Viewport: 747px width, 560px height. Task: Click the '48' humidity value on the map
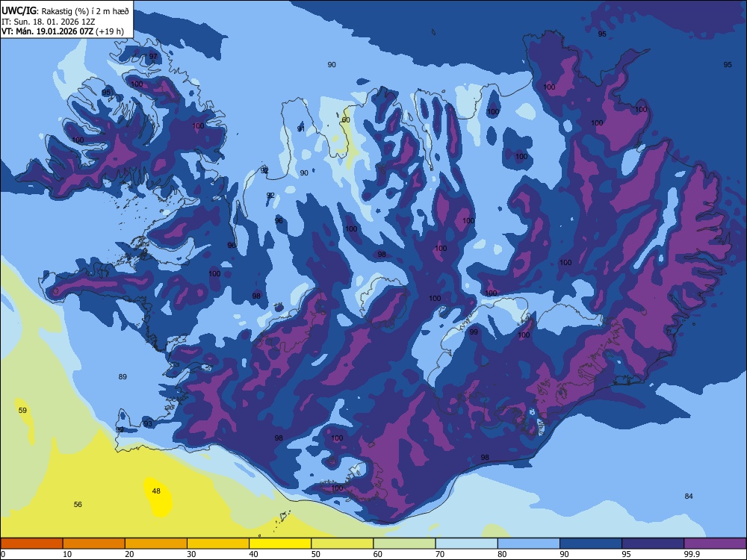[x=156, y=491]
